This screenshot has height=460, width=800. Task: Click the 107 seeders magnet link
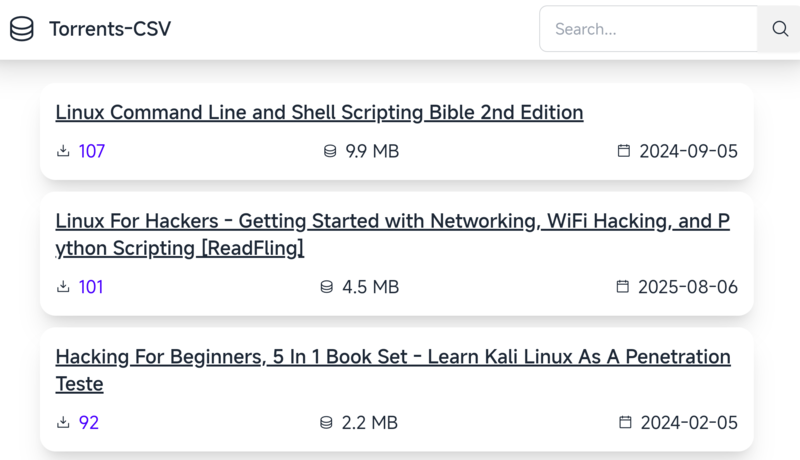click(92, 151)
